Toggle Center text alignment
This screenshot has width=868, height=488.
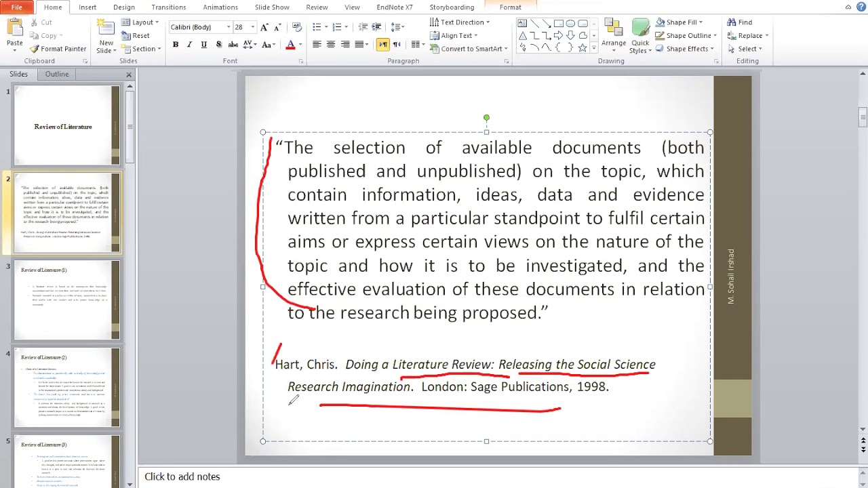click(331, 45)
